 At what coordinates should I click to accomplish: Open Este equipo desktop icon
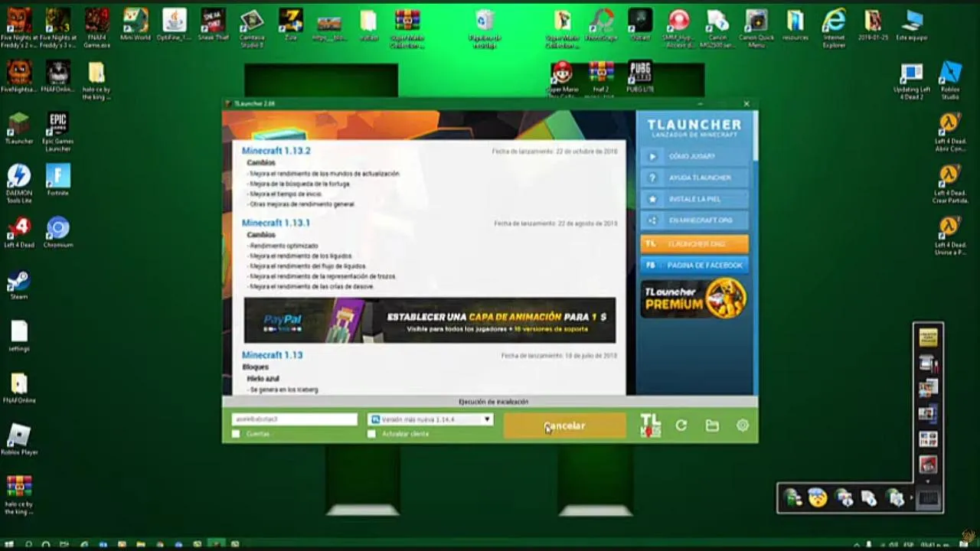(x=912, y=21)
